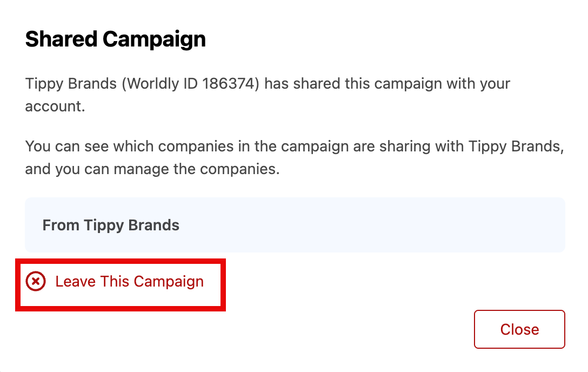588x372 pixels.
Task: Click the word From in the blue panel
Action: tap(61, 225)
